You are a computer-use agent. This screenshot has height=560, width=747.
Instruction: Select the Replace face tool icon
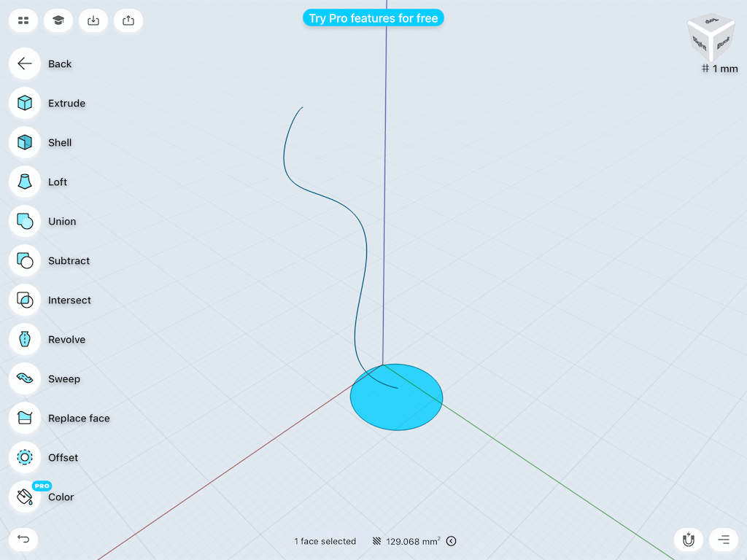[x=25, y=418]
